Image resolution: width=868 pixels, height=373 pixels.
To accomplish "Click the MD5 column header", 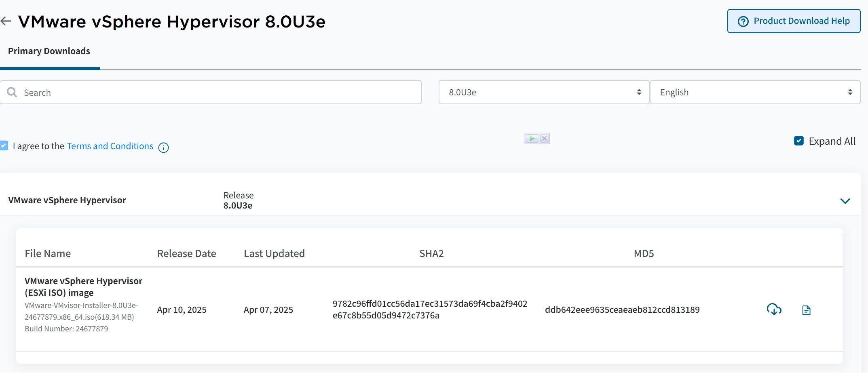I will tap(644, 253).
